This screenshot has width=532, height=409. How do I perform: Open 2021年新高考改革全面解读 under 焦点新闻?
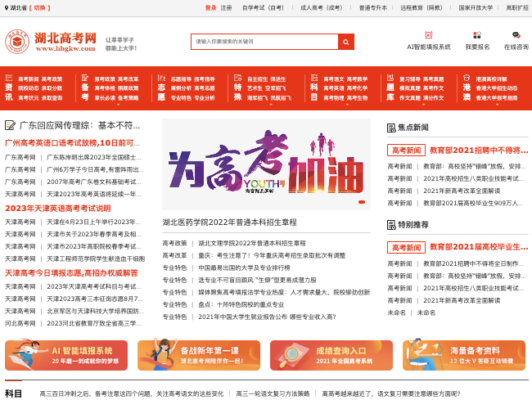tap(462, 191)
